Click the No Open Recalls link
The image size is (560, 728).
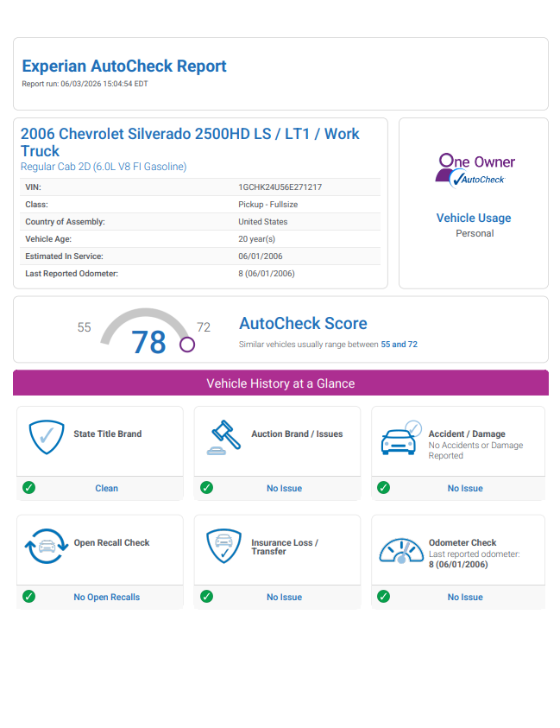(107, 597)
